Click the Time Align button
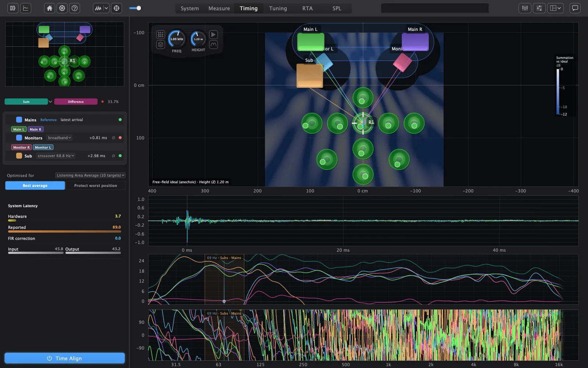This screenshot has width=588, height=368. click(x=65, y=358)
